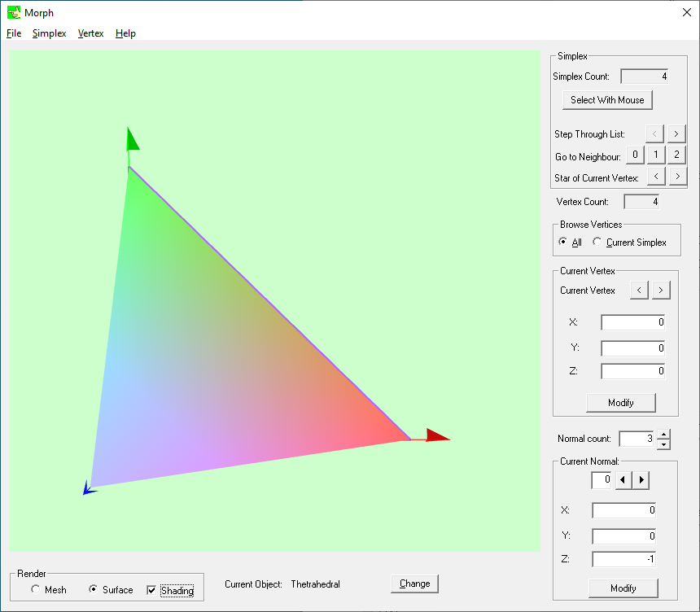Click next arrow for Star of Current Vertex
The height and width of the screenshot is (612, 700).
[x=677, y=177]
